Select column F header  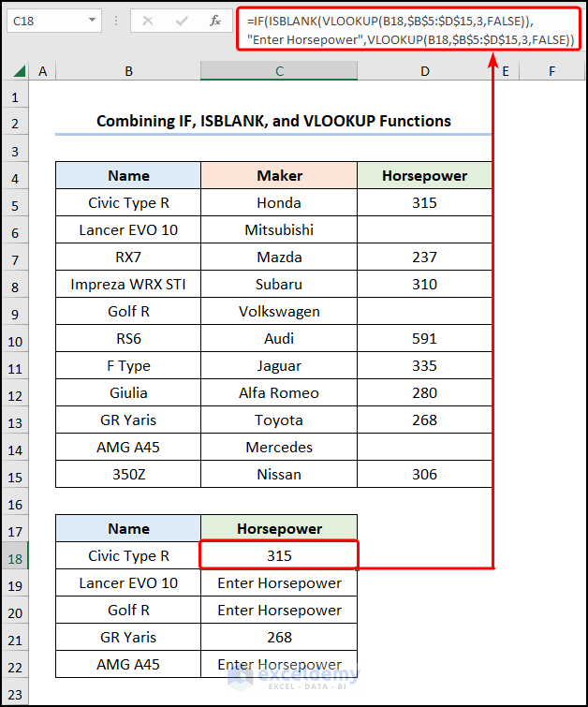[x=551, y=71]
